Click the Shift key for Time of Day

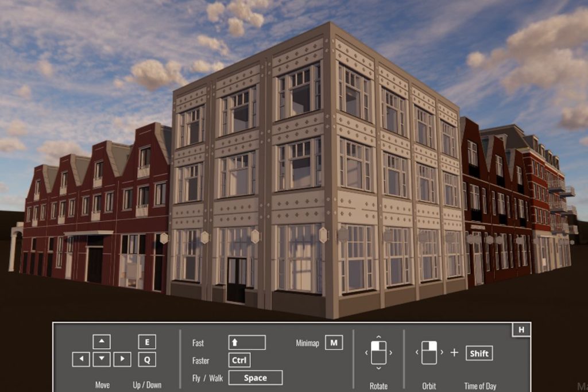tap(479, 353)
